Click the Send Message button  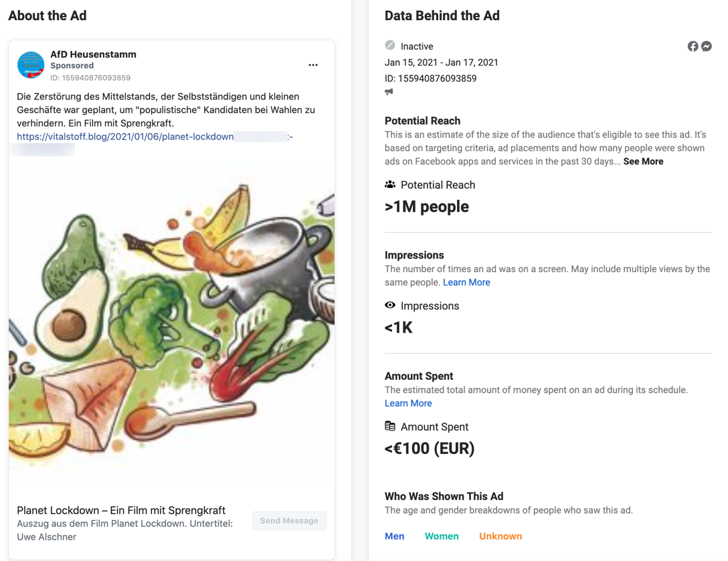coord(289,520)
